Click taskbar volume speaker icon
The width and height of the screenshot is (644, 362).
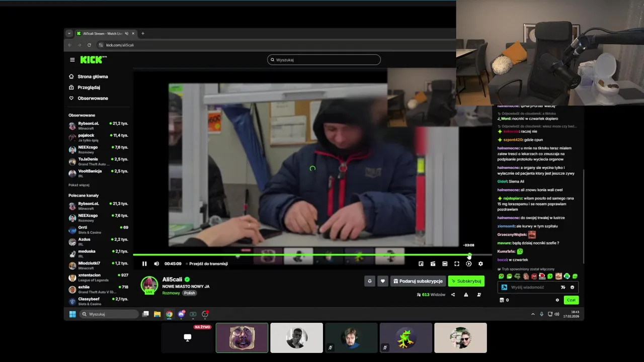tap(557, 314)
